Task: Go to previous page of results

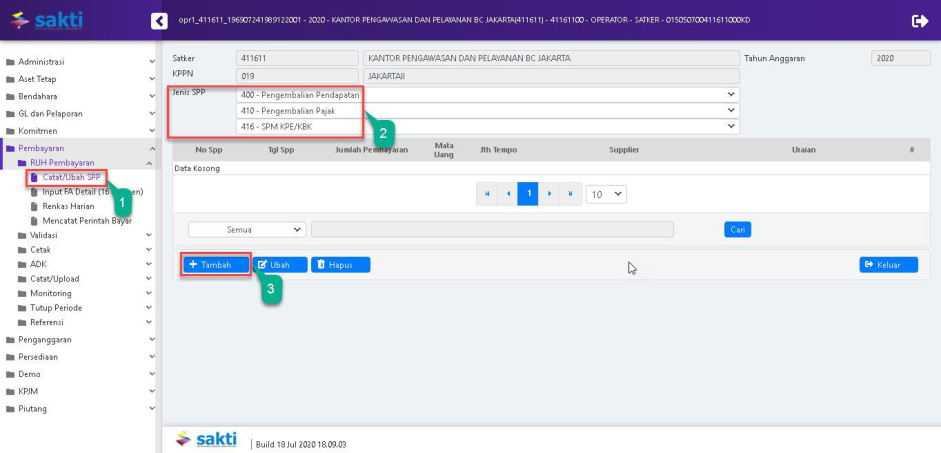Action: pos(508,194)
